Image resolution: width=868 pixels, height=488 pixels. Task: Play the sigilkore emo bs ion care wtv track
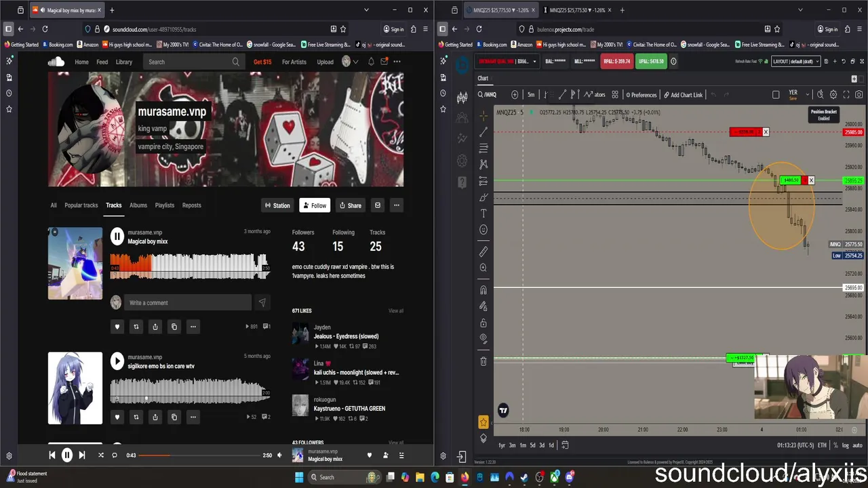(117, 361)
